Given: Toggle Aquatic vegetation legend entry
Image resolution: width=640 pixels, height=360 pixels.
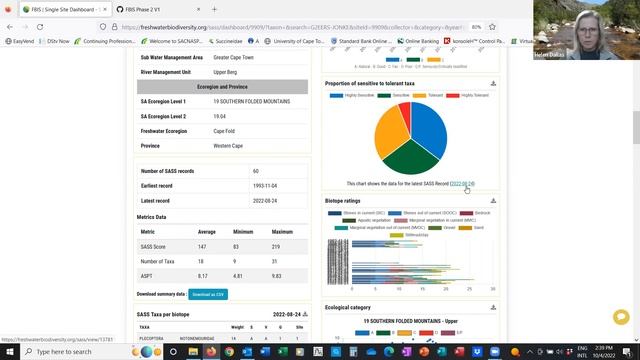Looking at the screenshot, I should coord(366,220).
